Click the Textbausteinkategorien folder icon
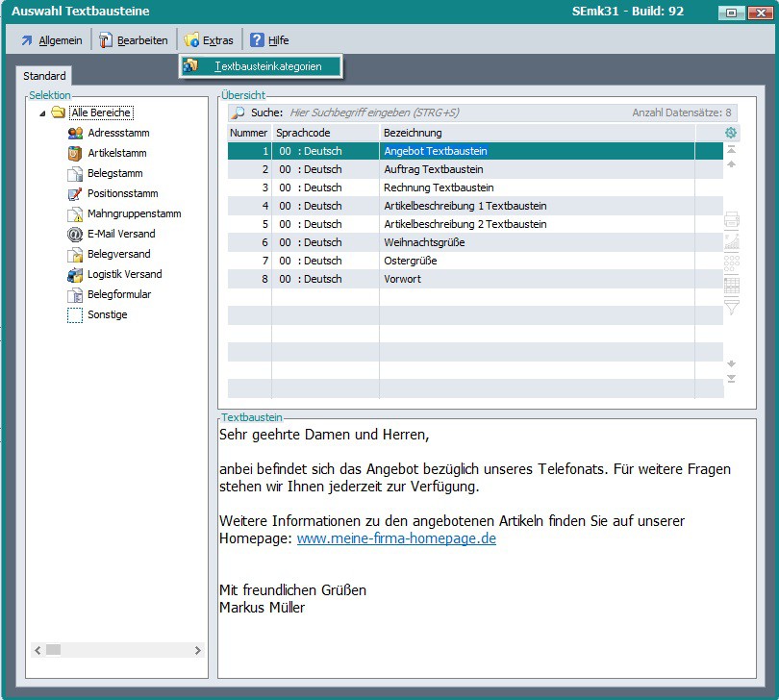 pyautogui.click(x=190, y=65)
